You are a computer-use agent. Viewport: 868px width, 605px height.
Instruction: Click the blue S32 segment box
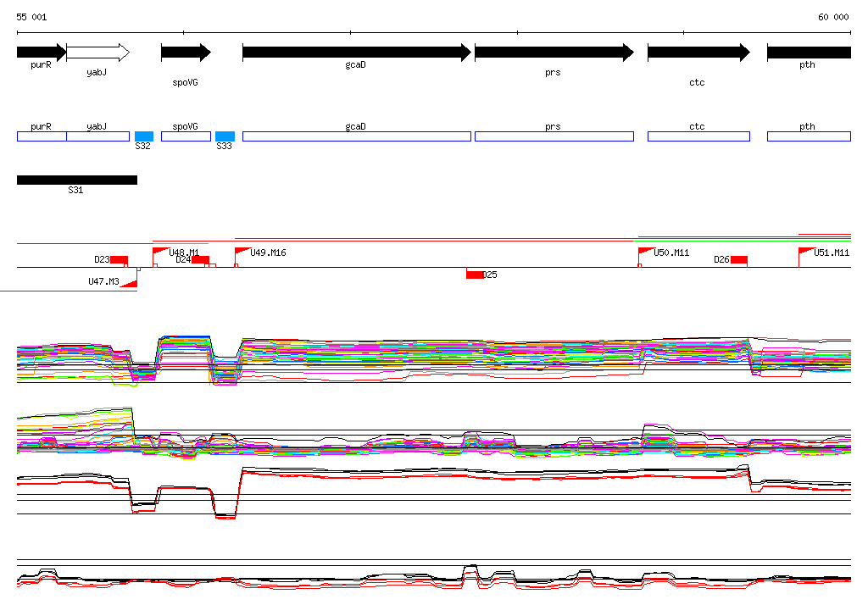point(144,136)
